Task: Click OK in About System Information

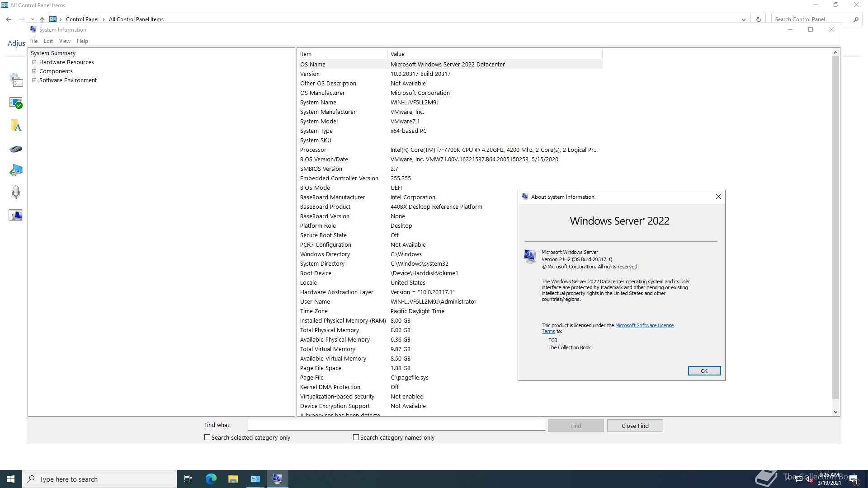Action: pos(704,371)
